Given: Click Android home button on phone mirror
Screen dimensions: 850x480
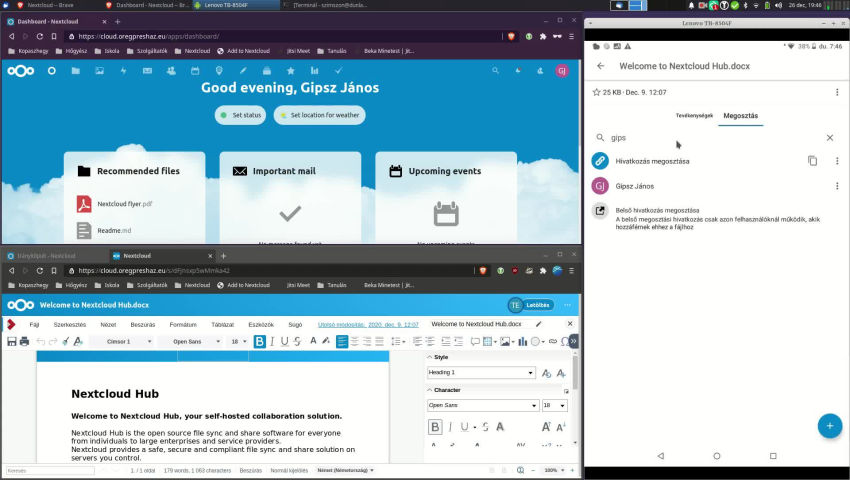Looking at the screenshot, I should [717, 456].
